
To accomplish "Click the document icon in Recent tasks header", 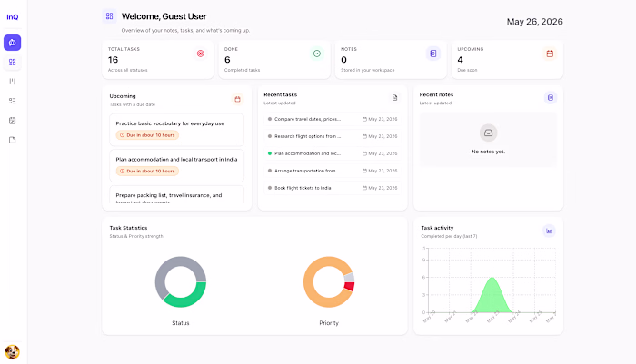I will click(394, 98).
